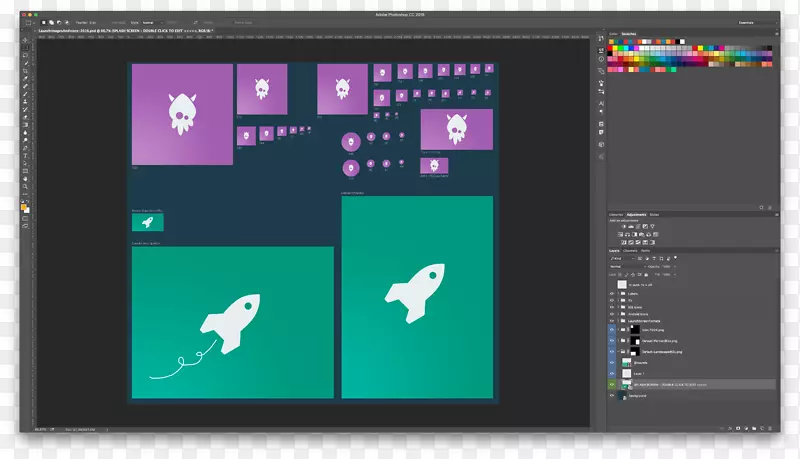Image resolution: width=800 pixels, height=459 pixels.
Task: Select the Type tool
Action: coord(25,156)
